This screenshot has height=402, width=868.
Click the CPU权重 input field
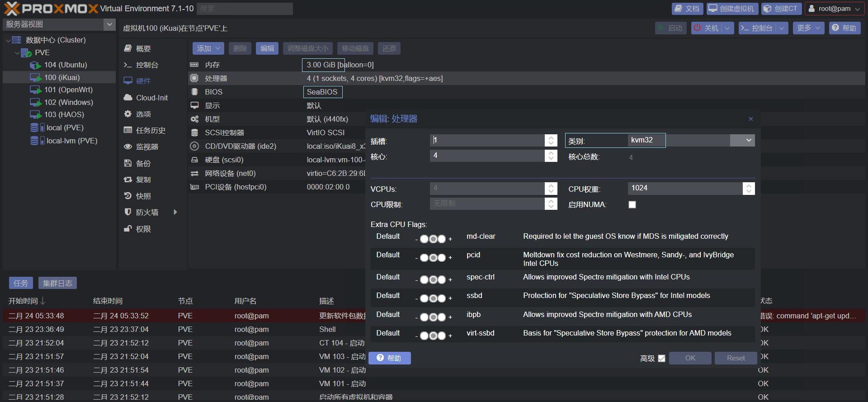685,188
